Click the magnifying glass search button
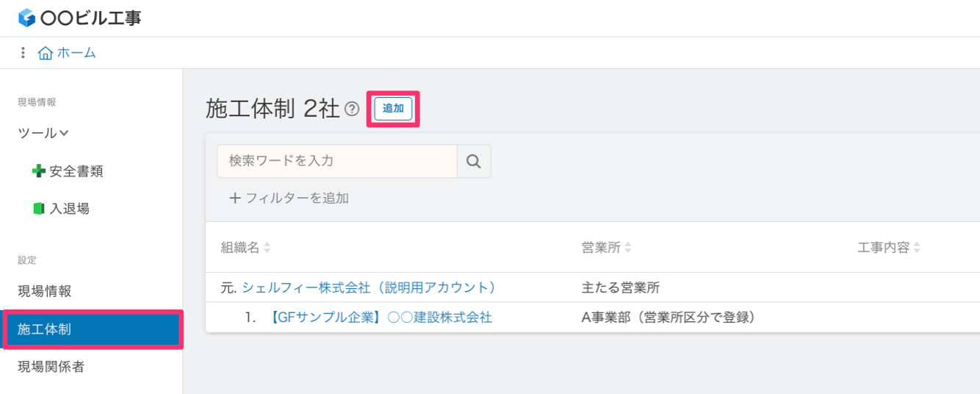 [474, 161]
